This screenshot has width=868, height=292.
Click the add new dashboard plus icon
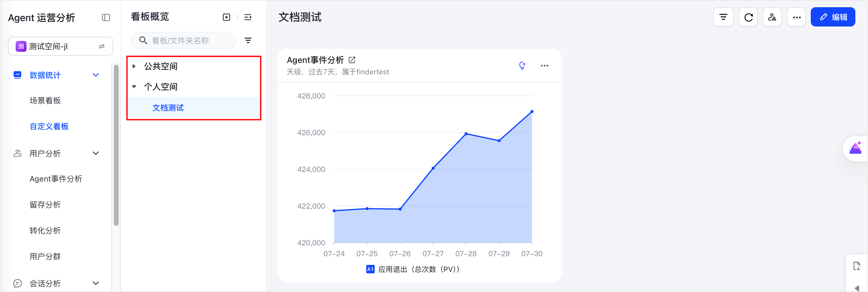[226, 17]
